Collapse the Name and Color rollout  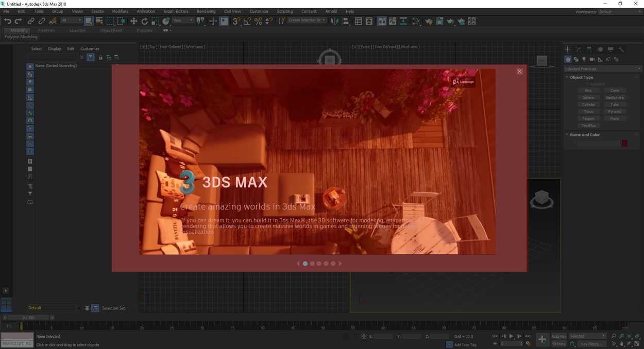click(x=584, y=135)
